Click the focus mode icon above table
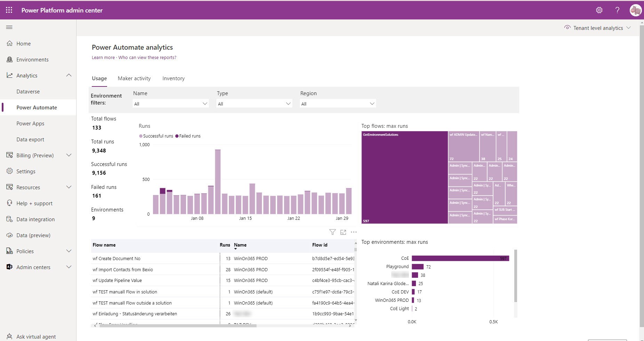 [x=343, y=232]
